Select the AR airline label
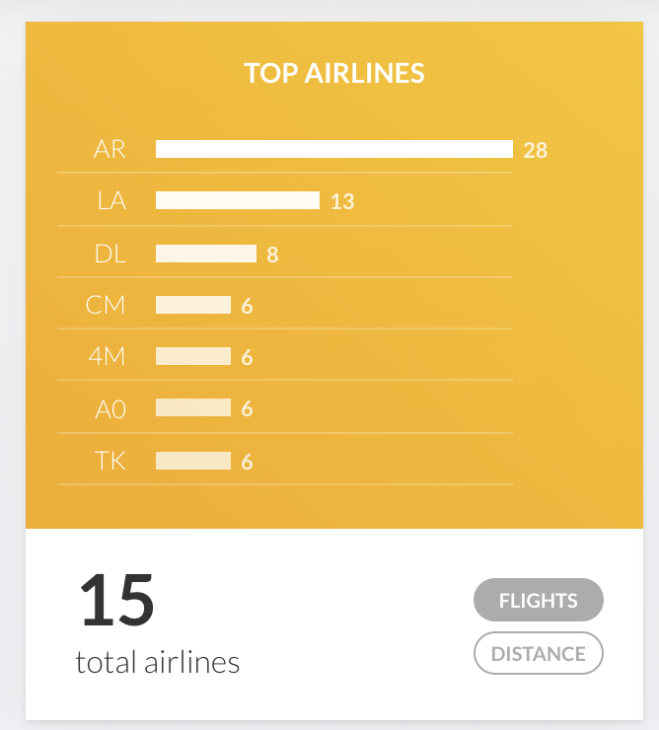 (109, 149)
